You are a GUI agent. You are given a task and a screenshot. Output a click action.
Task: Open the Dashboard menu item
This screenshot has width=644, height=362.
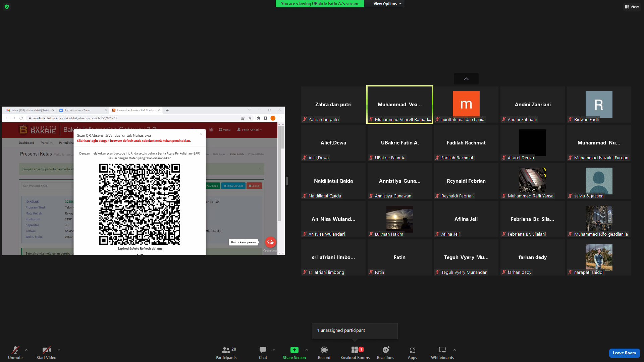pyautogui.click(x=26, y=143)
